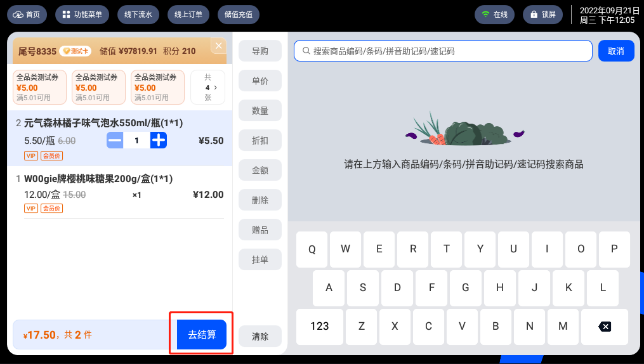Tap the Q key
The width and height of the screenshot is (644, 364).
(312, 249)
